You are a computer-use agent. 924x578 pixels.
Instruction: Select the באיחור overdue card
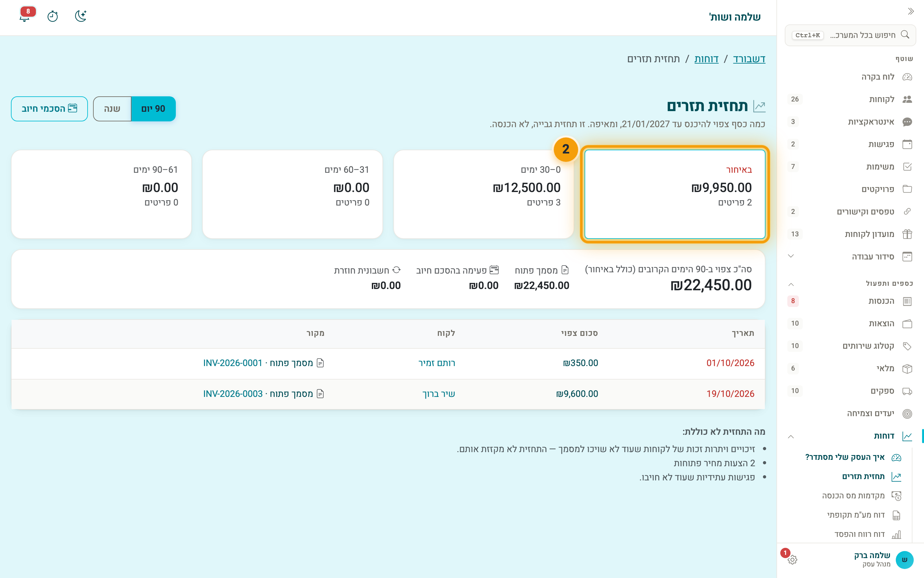[675, 194]
